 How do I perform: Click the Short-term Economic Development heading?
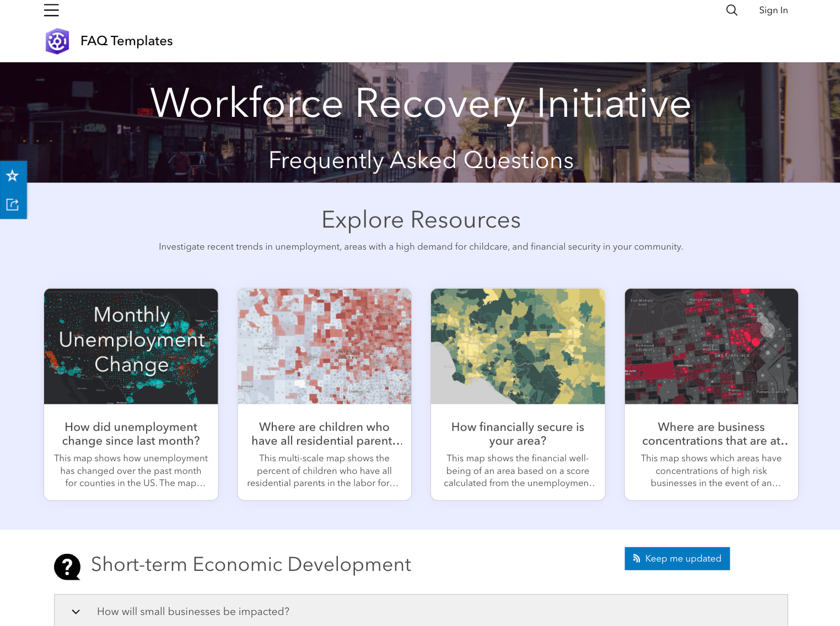[x=251, y=564]
